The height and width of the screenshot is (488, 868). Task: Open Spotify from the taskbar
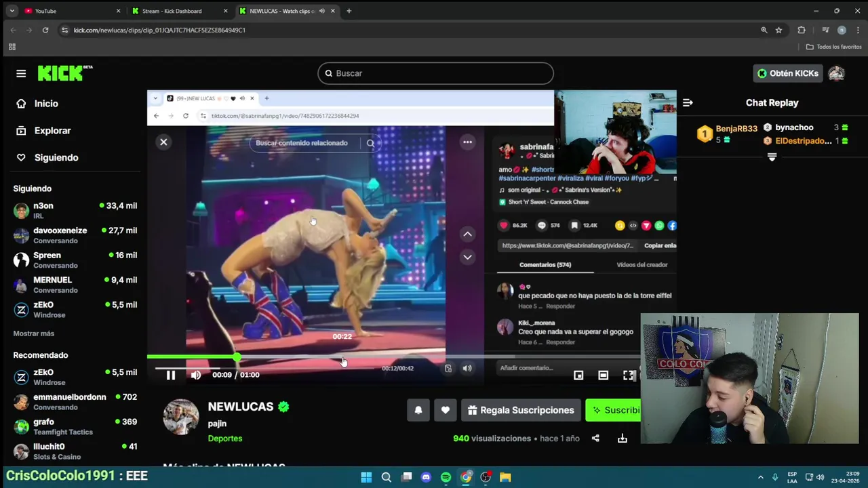tap(446, 477)
